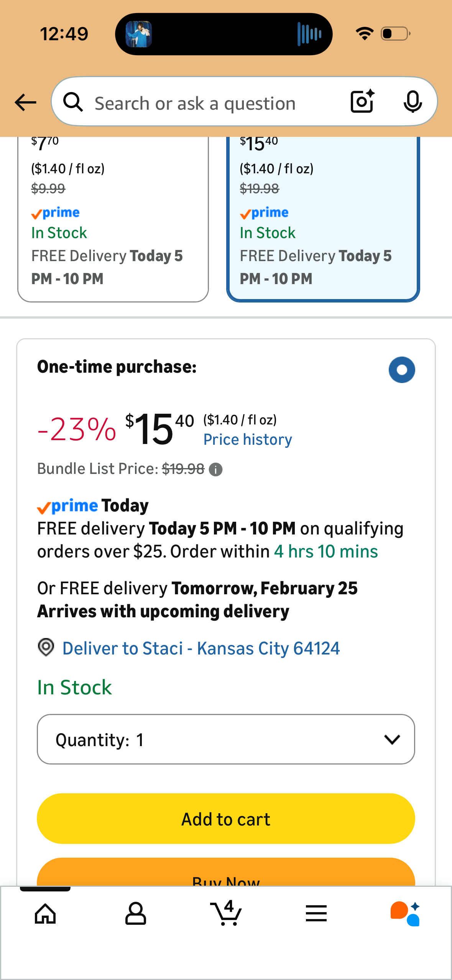452x980 pixels.
Task: Tap the back arrow icon
Action: (25, 102)
